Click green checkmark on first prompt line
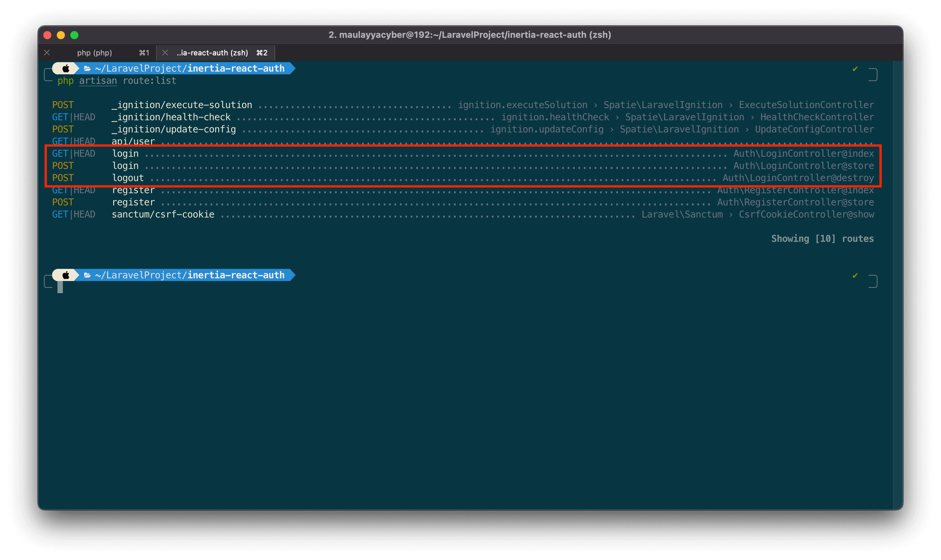 coord(855,69)
